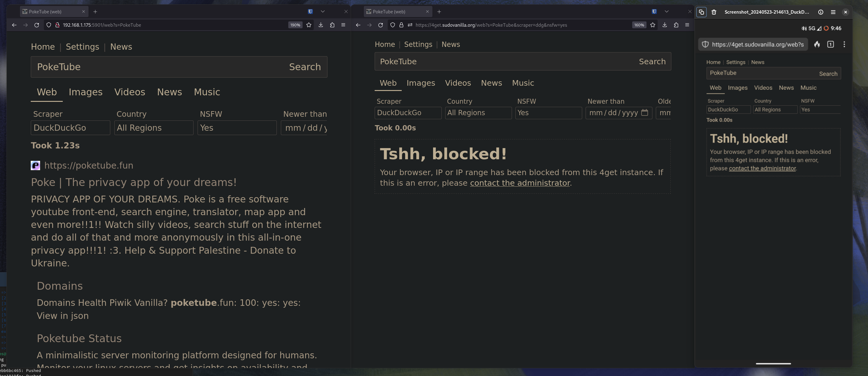
Task: Open the NSFW Yes dropdown on left page
Action: pos(237,128)
